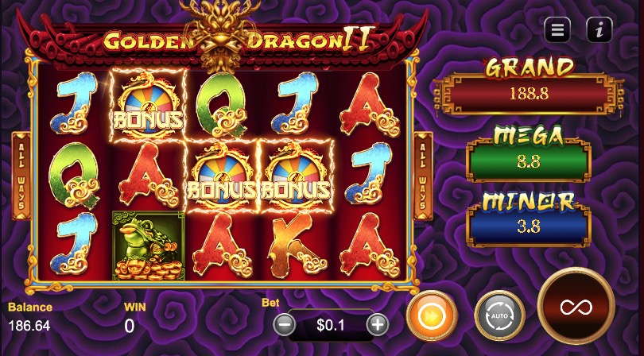Click the BONUS wheel on second reel
This screenshot has width=644, height=356.
click(x=148, y=105)
